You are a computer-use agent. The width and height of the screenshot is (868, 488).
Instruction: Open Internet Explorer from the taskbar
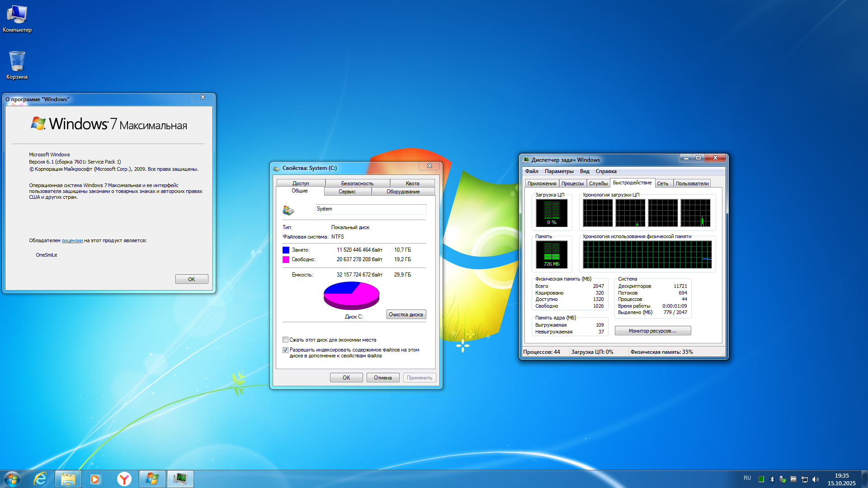tap(41, 479)
